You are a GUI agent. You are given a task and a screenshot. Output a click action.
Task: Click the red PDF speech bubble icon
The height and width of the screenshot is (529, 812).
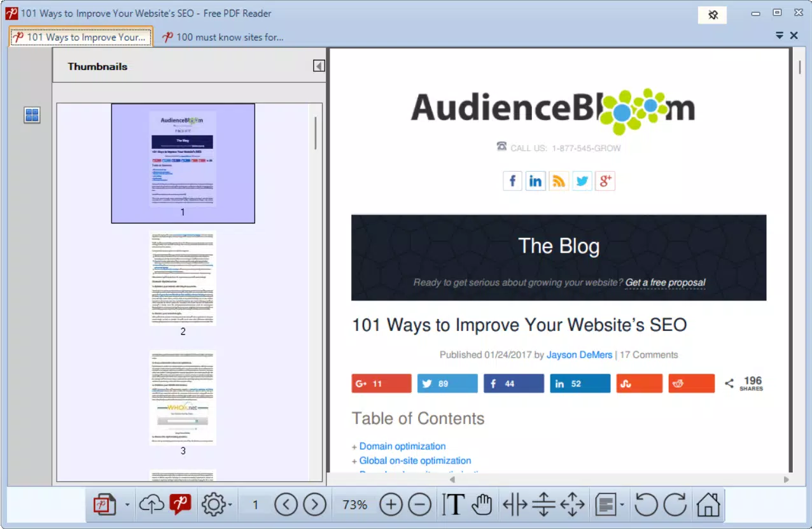pyautogui.click(x=181, y=505)
